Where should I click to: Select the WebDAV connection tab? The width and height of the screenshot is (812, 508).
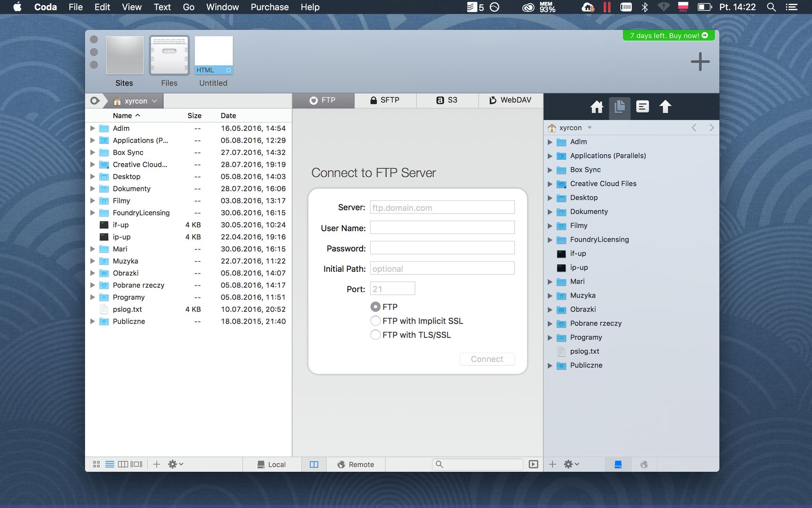tap(510, 100)
